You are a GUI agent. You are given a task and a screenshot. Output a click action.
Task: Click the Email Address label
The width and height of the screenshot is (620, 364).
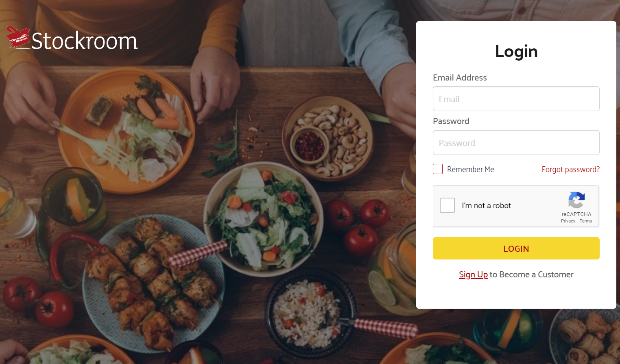coord(460,78)
